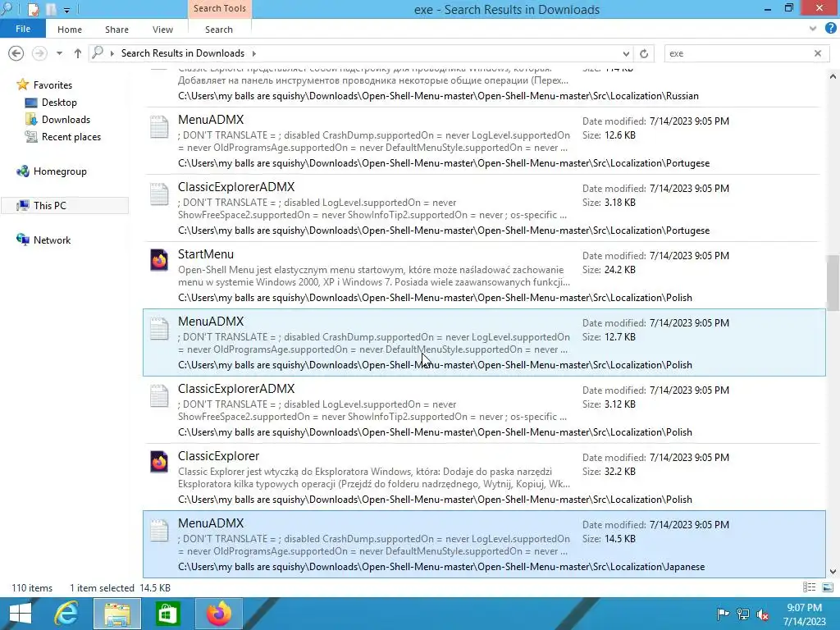Click the scroll down arrow of results list
This screenshot has height=630, width=840.
(833, 572)
